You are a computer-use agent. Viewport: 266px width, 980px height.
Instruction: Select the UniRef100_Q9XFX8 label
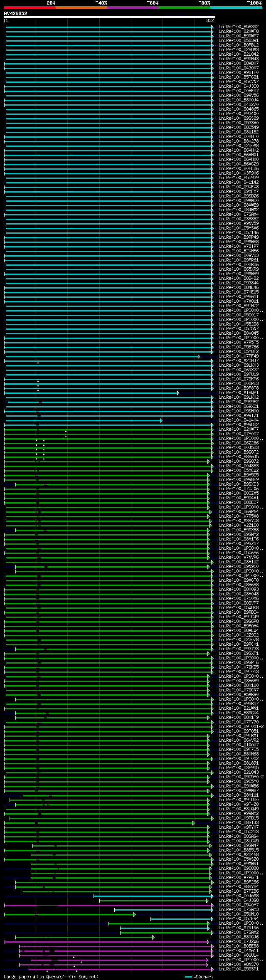click(239, 187)
